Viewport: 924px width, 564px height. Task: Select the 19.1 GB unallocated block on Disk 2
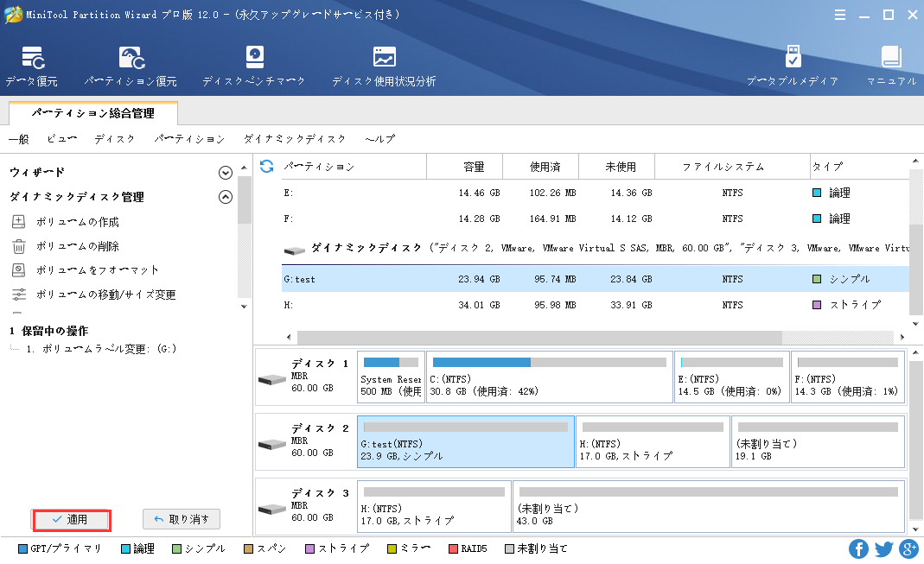coord(817,441)
